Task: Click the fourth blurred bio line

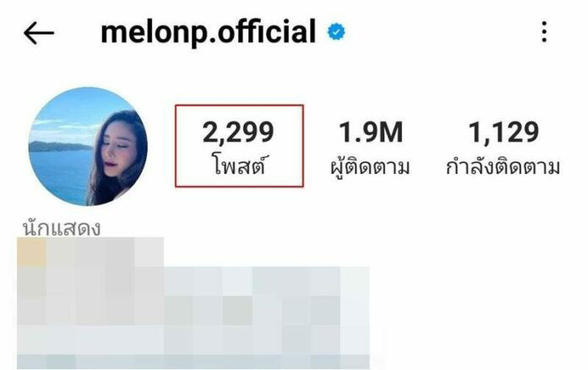Action: click(x=193, y=340)
